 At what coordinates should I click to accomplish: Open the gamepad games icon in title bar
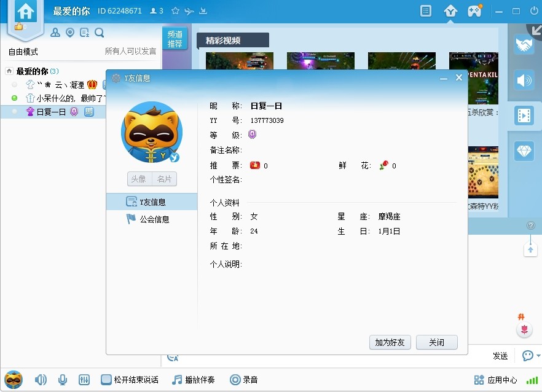pos(474,11)
